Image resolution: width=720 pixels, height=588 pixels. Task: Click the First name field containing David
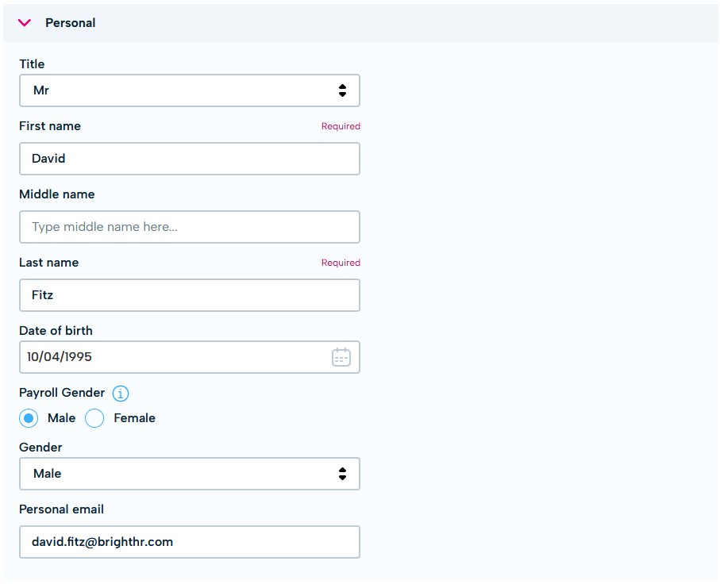(x=189, y=159)
